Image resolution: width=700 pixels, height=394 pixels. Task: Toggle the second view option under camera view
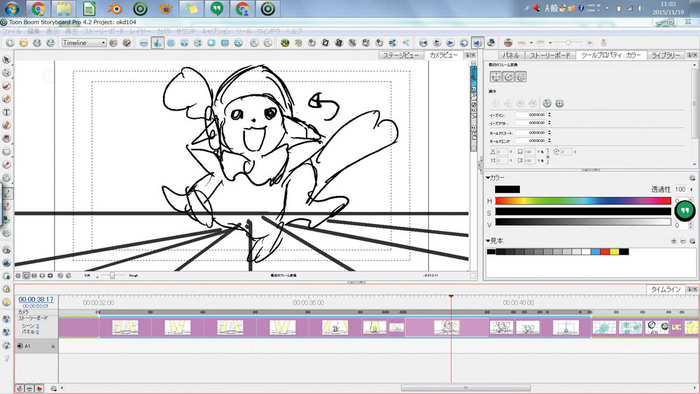pyautogui.click(x=26, y=276)
